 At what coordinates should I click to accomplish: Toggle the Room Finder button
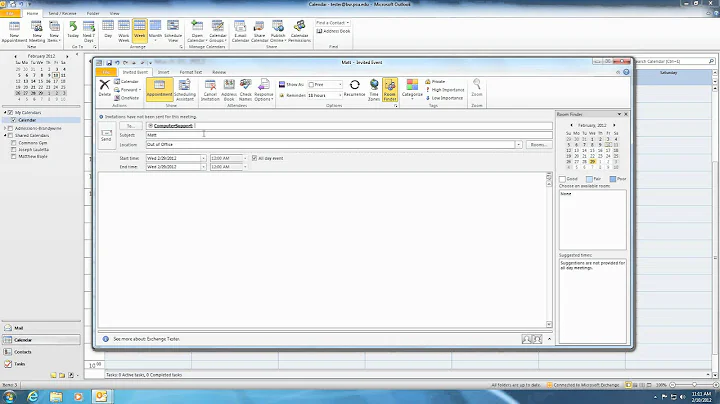389,89
